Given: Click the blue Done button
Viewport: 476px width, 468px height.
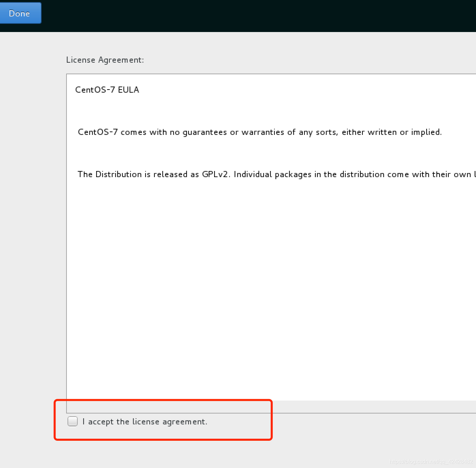Looking at the screenshot, I should [20, 13].
